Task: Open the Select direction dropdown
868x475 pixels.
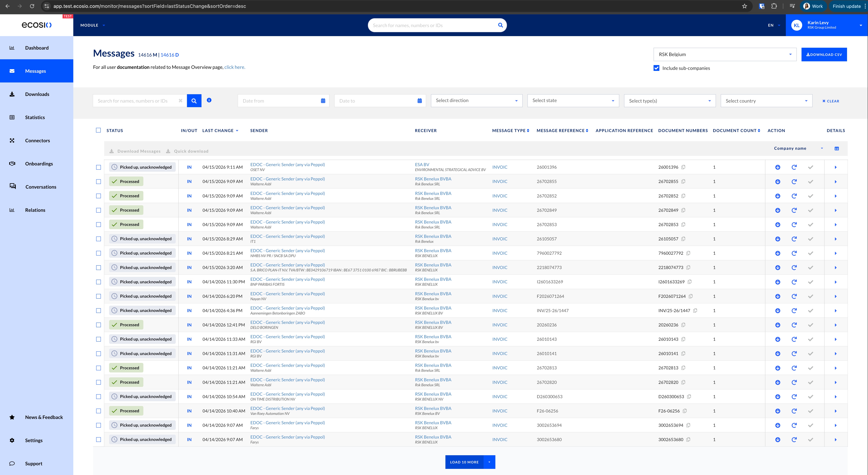Action: click(x=476, y=101)
